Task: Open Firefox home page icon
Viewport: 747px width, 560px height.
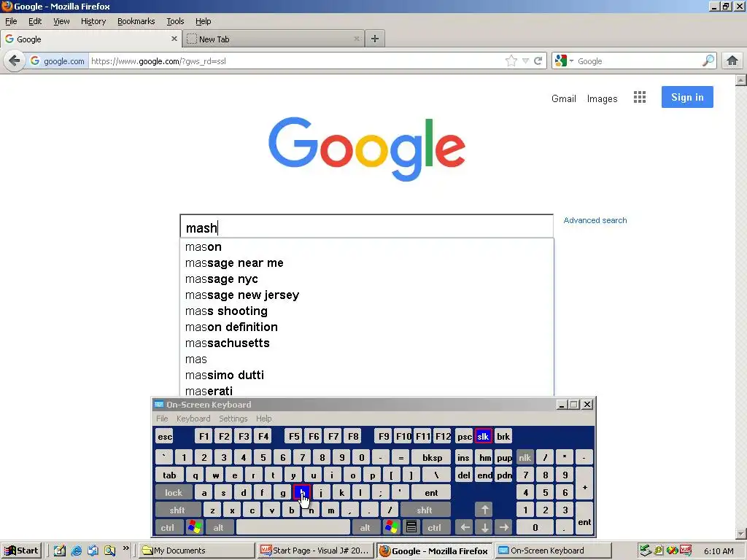Action: (732, 61)
